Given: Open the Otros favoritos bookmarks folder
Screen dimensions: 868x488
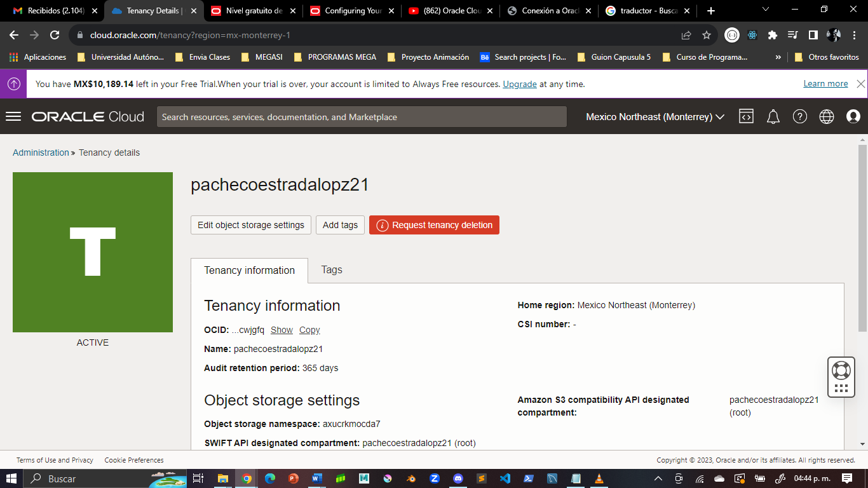Looking at the screenshot, I should (x=827, y=57).
